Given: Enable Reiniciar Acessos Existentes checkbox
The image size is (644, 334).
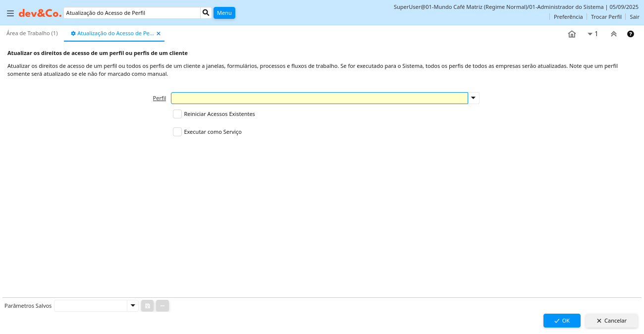Looking at the screenshot, I should pyautogui.click(x=177, y=114).
